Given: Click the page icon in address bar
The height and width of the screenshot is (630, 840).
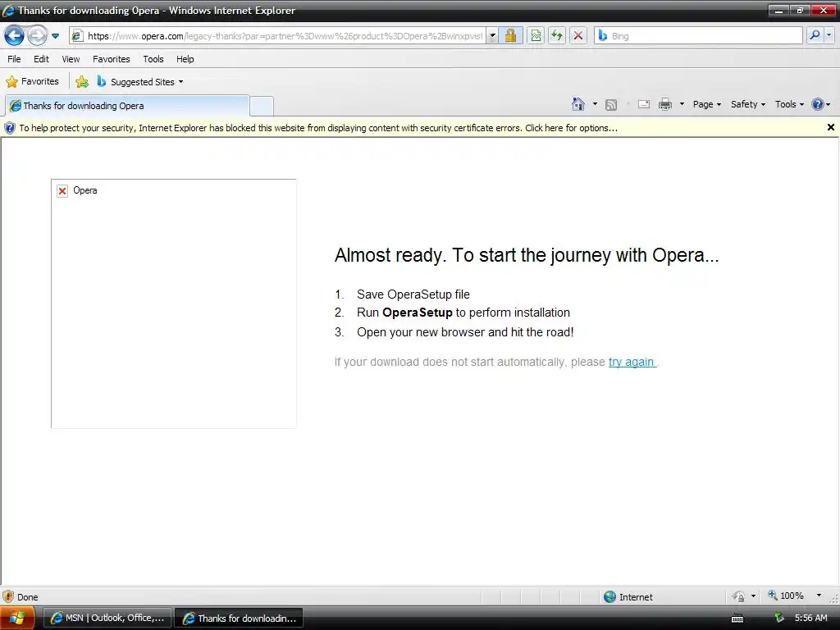Looking at the screenshot, I should point(77,36).
